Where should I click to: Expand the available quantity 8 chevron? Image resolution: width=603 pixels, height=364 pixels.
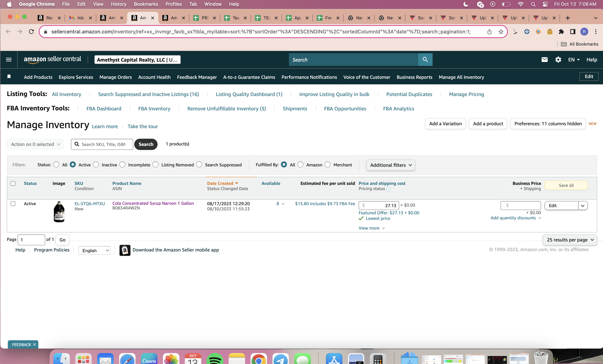coord(283,204)
